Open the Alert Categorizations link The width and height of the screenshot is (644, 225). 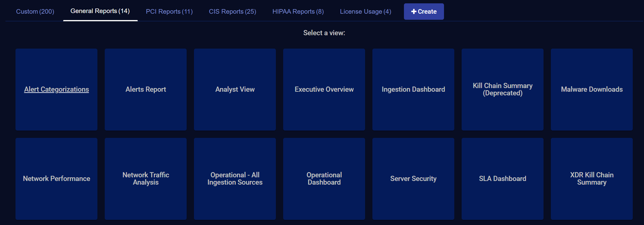click(x=56, y=89)
